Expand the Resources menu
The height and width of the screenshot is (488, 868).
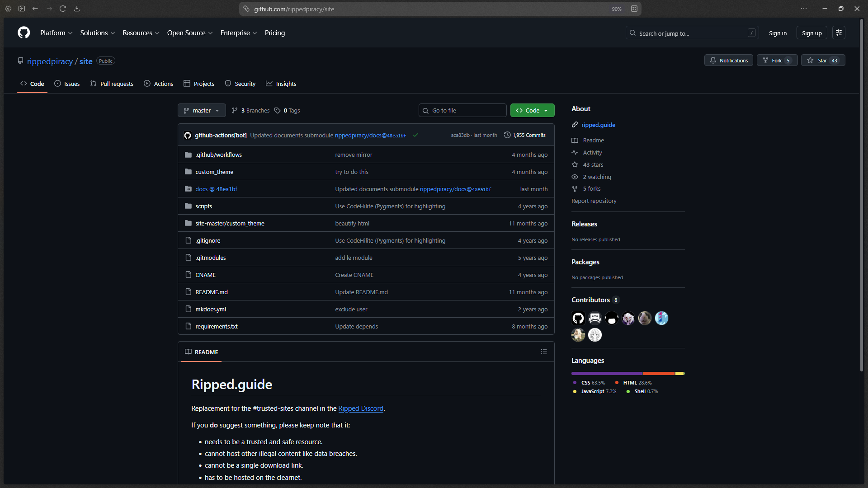point(141,33)
